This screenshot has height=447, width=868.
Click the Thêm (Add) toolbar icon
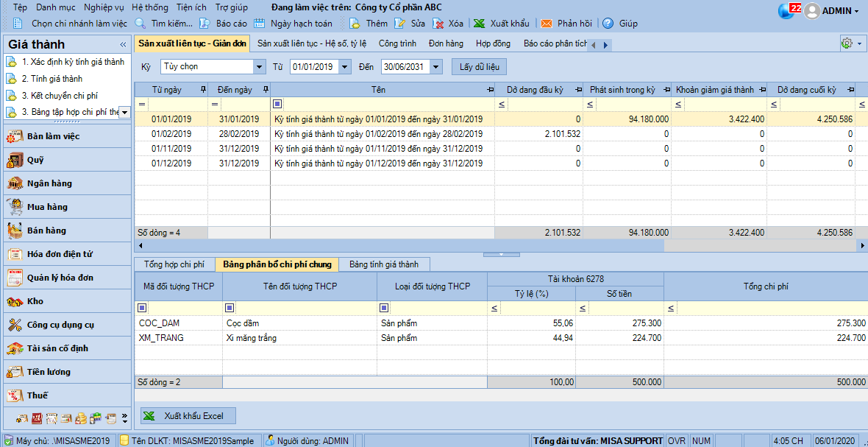[355, 24]
